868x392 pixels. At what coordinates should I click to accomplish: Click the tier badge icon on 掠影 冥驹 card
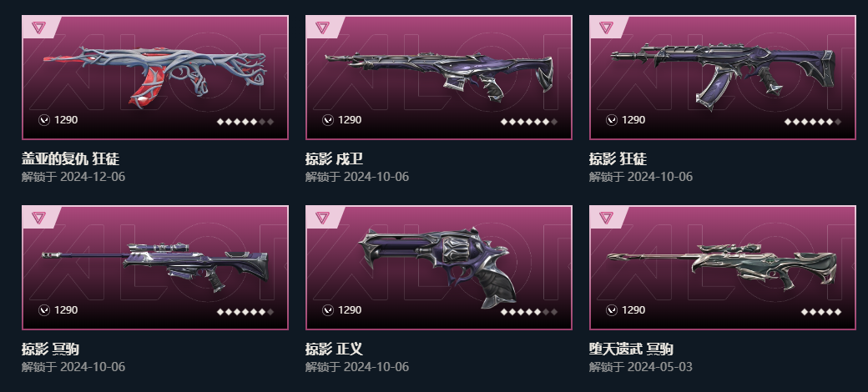coord(38,218)
